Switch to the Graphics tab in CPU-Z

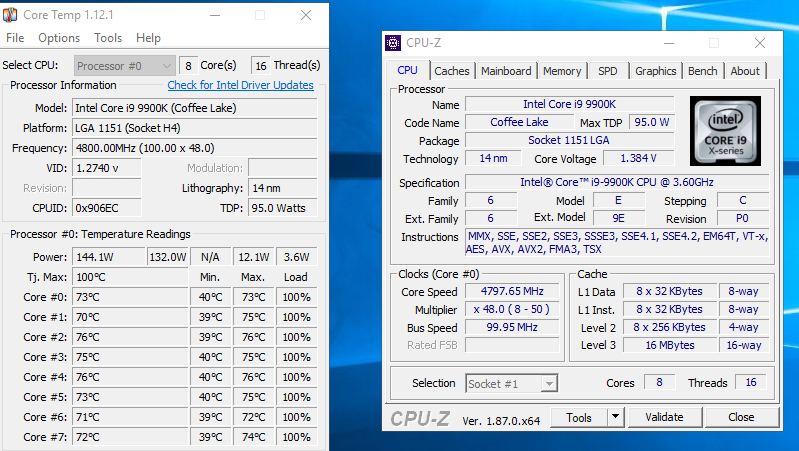(655, 71)
